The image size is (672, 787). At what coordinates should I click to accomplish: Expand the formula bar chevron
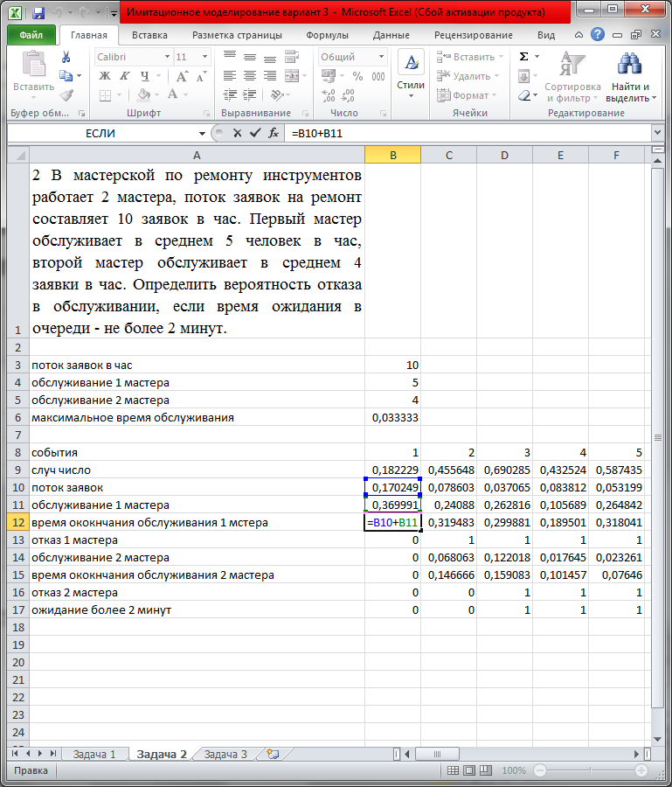tap(657, 133)
